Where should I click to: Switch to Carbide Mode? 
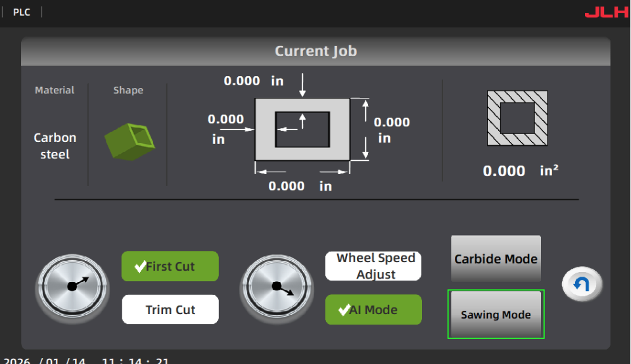tap(496, 259)
